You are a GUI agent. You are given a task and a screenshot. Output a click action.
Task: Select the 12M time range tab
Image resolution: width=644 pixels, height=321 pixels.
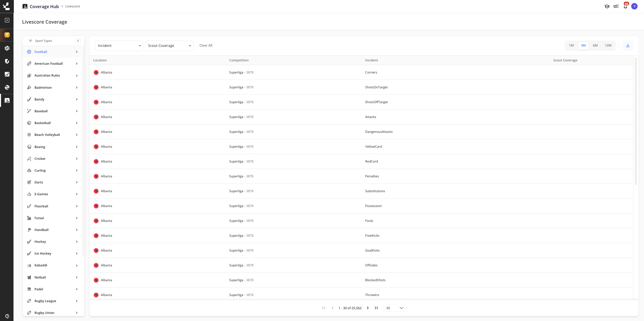[608, 46]
